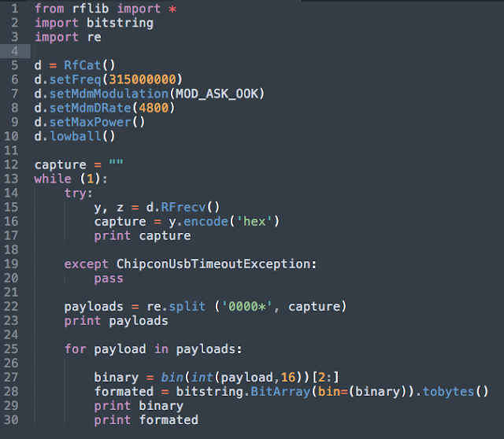This screenshot has height=439, width=504.
Task: Click 'setMdmModulation' method name
Action: click(x=109, y=94)
